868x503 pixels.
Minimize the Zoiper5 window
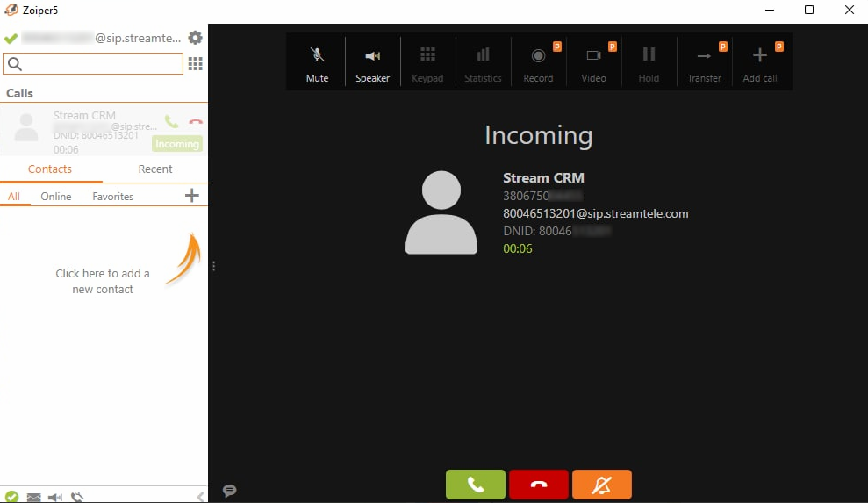(770, 10)
